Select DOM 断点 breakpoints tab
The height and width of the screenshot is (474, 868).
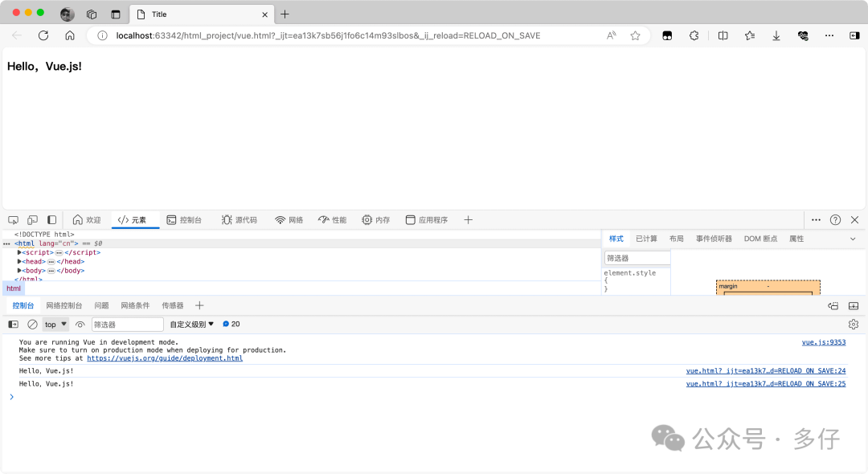760,239
